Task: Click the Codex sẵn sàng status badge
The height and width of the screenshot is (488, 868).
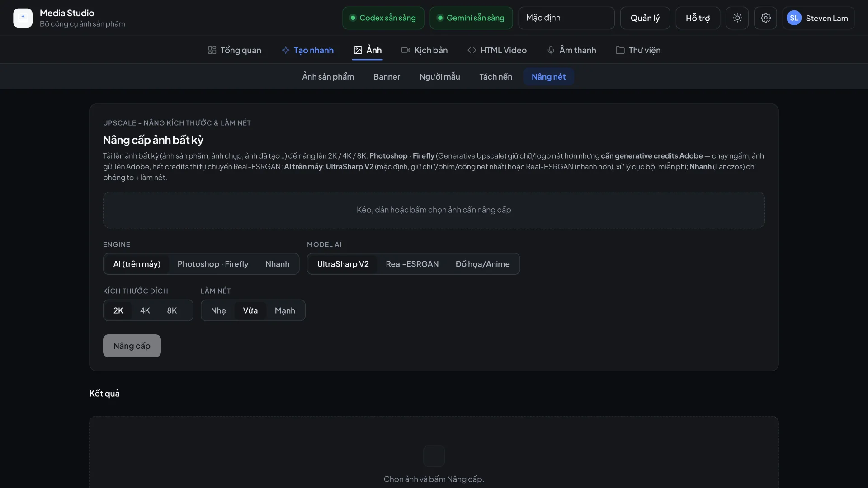Action: tap(383, 18)
